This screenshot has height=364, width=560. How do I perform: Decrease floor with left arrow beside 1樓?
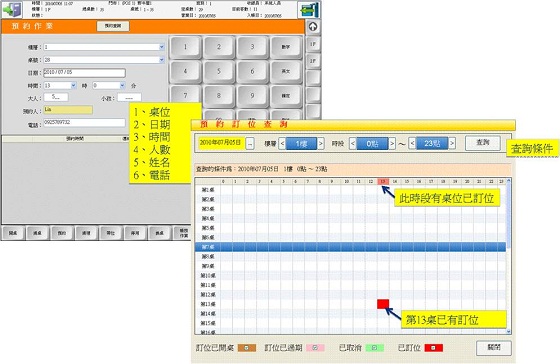282,144
